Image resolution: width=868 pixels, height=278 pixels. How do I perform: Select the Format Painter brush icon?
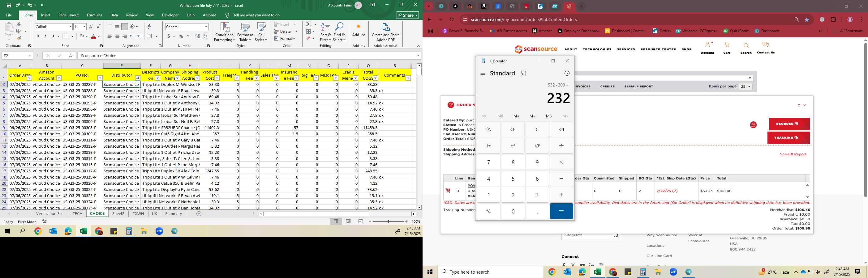pos(19,38)
